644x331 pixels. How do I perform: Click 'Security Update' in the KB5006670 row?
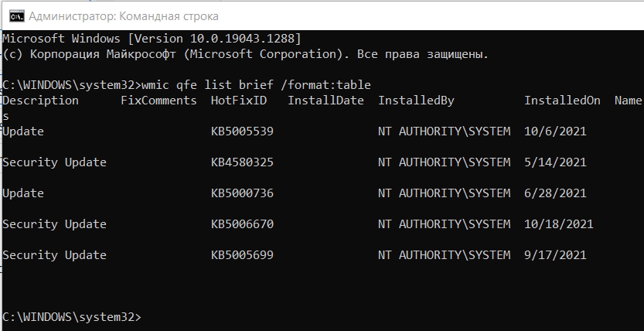point(55,224)
